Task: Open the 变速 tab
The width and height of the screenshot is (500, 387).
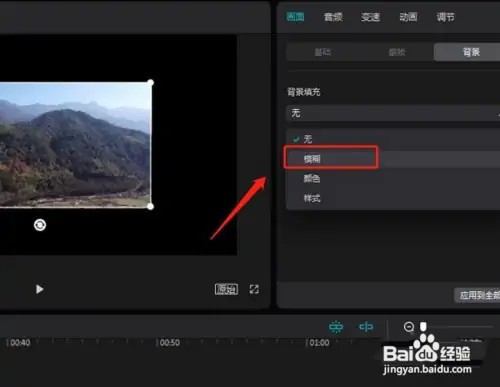Action: click(371, 17)
